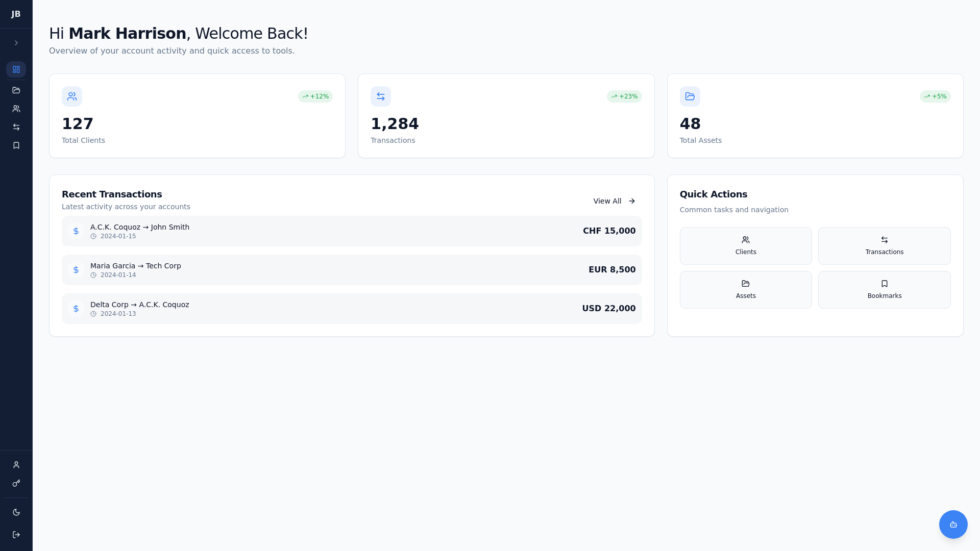Open the chatbot assistant floating button
This screenshot has width=980, height=551.
coord(953,524)
